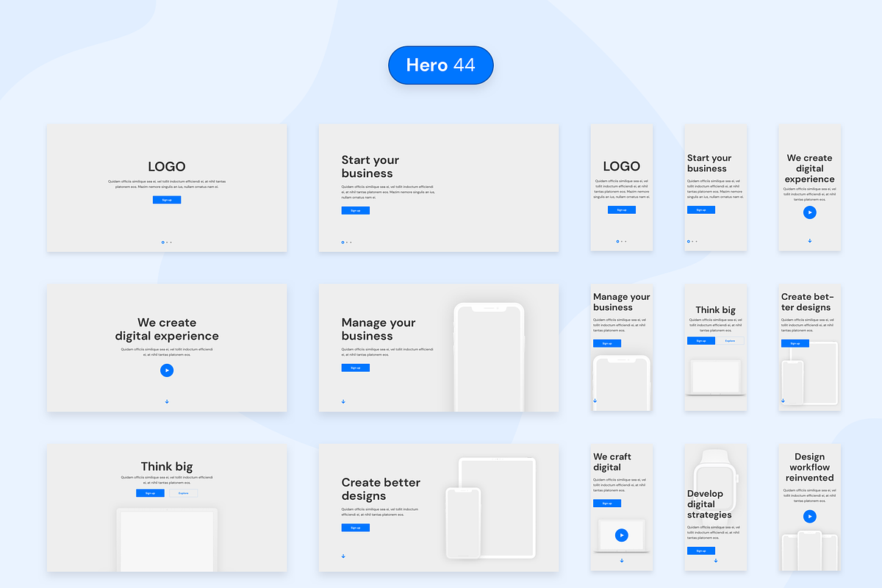This screenshot has width=882, height=588.
Task: Click the Hero 44 title badge
Action: 441,65
